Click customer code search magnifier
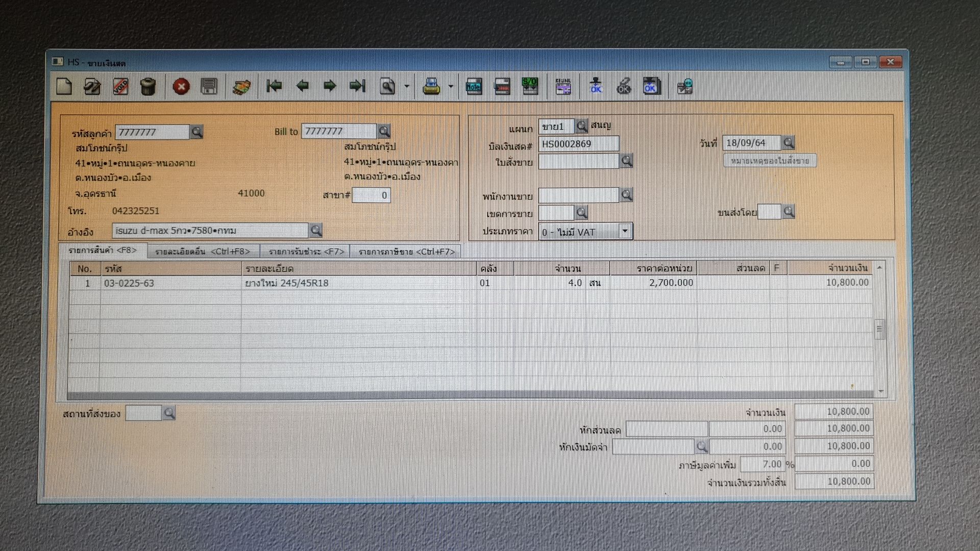Screen dimensions: 980x551 pos(197,132)
